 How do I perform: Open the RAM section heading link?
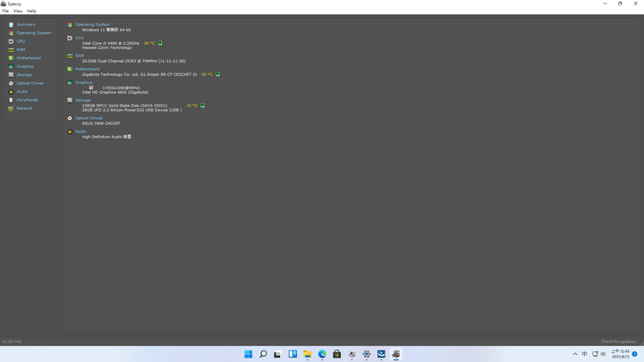(80, 55)
